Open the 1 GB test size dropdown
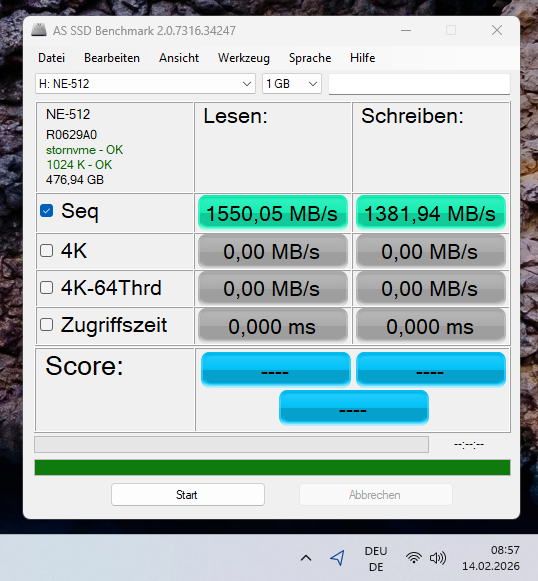The height and width of the screenshot is (581, 538). pyautogui.click(x=292, y=84)
